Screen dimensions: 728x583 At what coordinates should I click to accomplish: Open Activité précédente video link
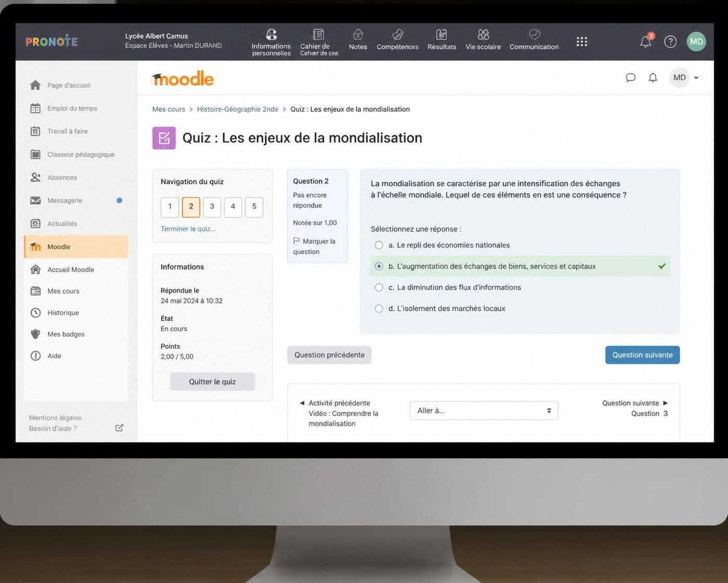tap(339, 413)
